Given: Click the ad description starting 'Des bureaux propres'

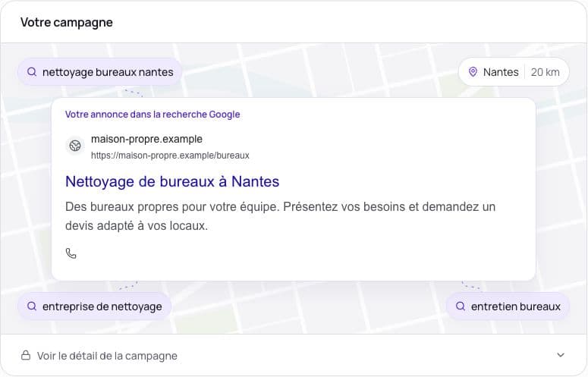Looking at the screenshot, I should click(281, 216).
